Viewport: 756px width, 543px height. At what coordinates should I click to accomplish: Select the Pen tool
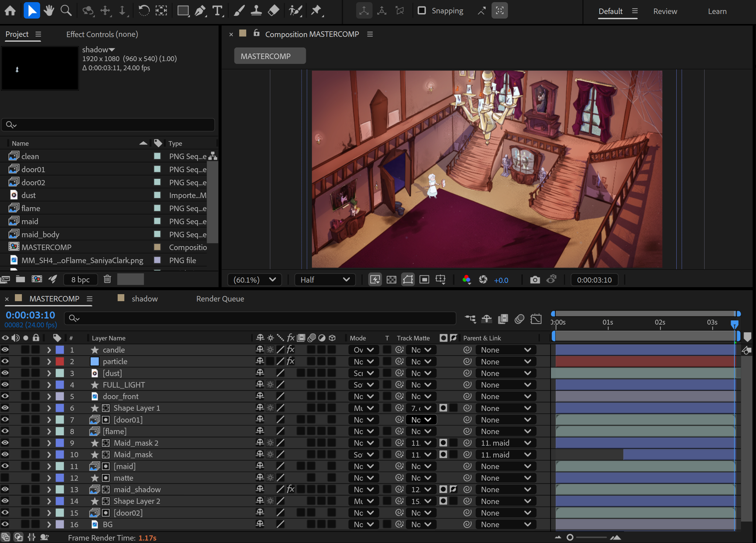pyautogui.click(x=200, y=11)
